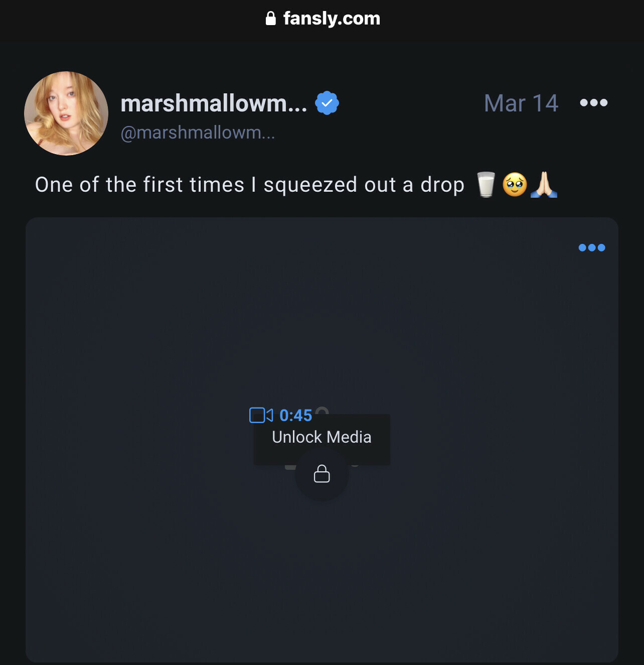Open the white three-dot post options menu
644x665 pixels.
click(594, 103)
